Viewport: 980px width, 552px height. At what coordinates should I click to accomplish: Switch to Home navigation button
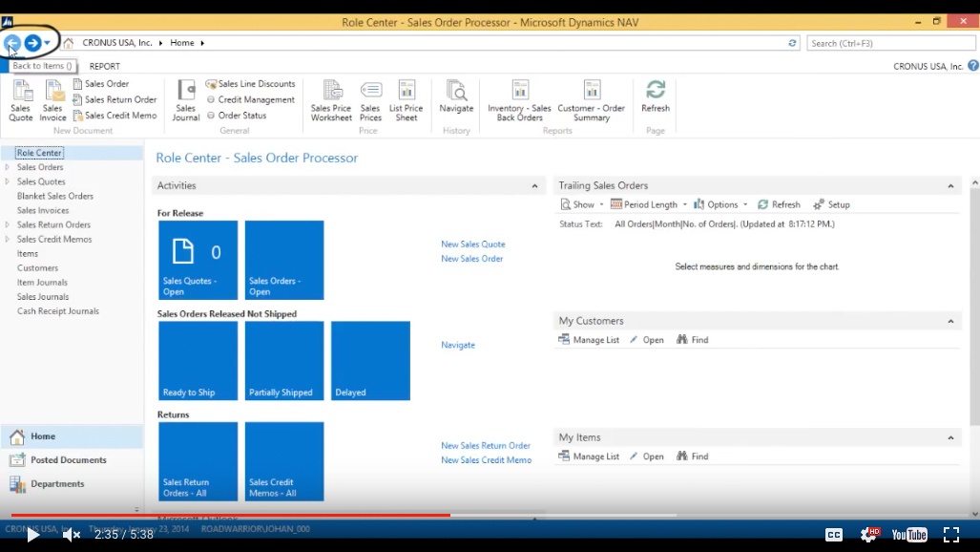pos(72,436)
